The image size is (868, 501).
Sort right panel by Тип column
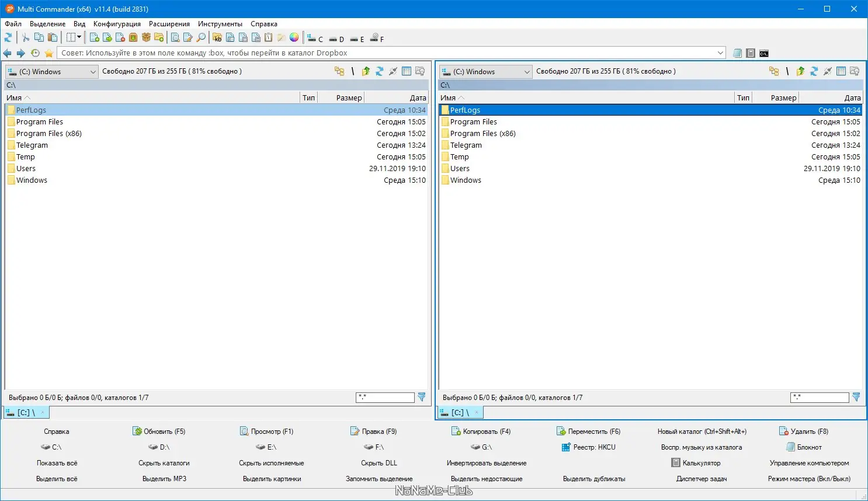click(x=743, y=98)
